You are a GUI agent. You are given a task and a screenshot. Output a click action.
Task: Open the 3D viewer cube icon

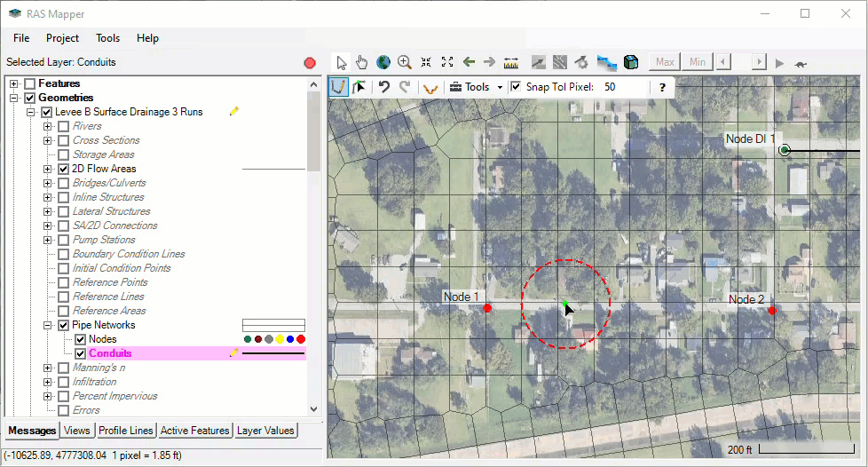point(630,62)
